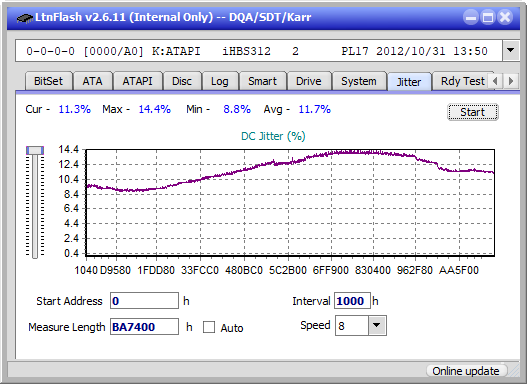Click the vertical jitter scale slider thumb
The image size is (527, 384).
click(35, 150)
